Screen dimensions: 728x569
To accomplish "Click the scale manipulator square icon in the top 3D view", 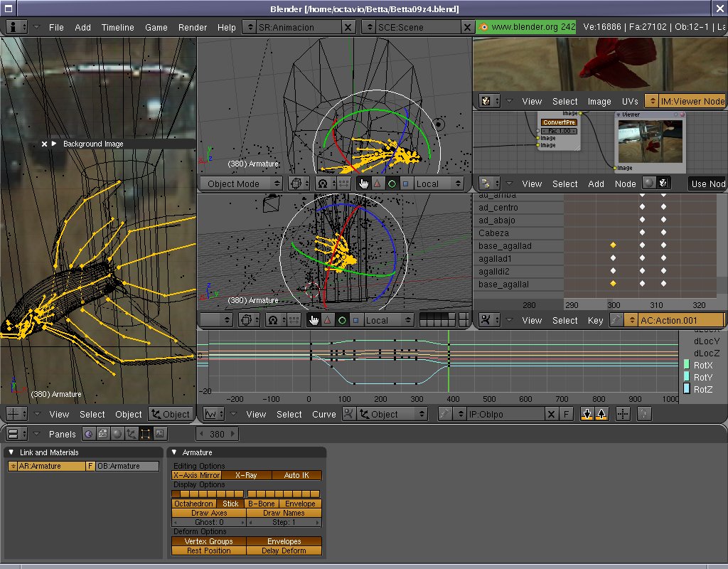I will [x=405, y=184].
